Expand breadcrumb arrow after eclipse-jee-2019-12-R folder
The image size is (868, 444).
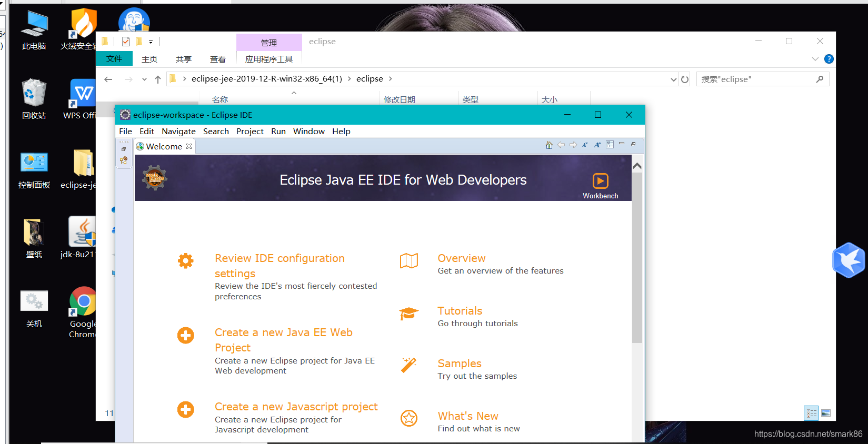click(349, 78)
